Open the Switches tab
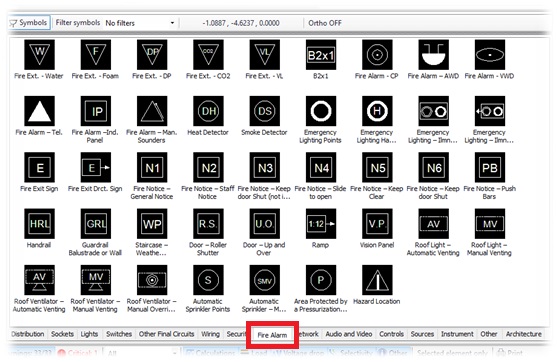The height and width of the screenshot is (362, 558). 119,334
